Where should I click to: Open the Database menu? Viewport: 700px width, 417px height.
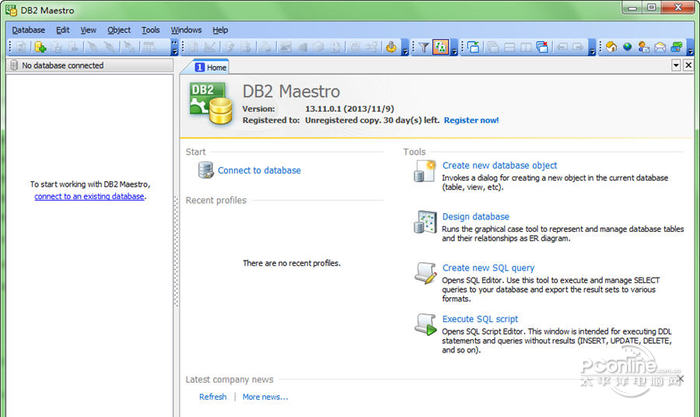click(28, 30)
